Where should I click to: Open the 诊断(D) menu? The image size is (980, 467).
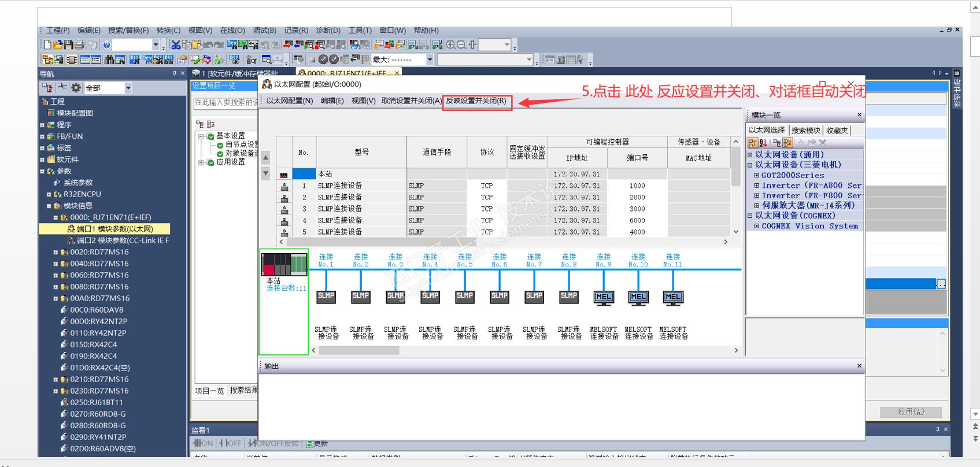[x=328, y=30]
